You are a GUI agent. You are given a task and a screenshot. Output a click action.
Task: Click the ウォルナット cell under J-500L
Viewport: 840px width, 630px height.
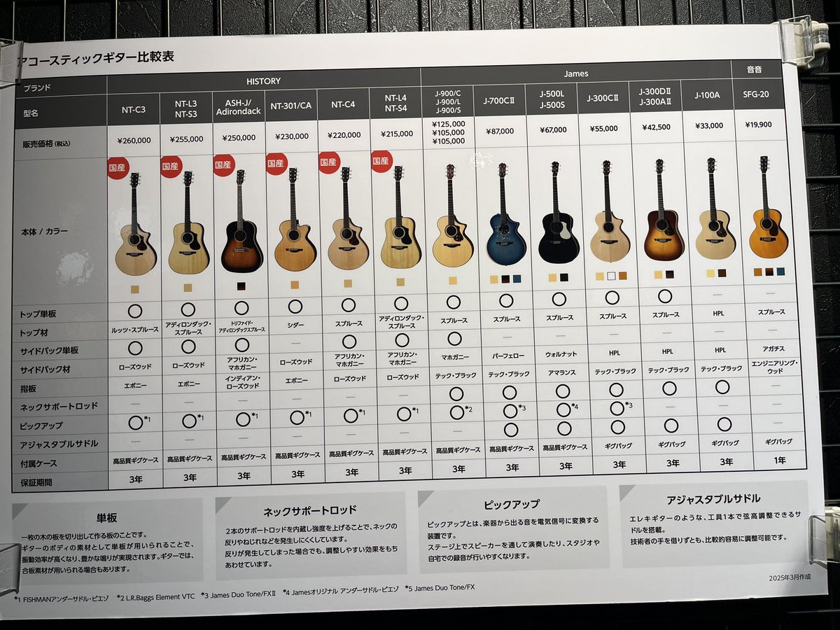(x=562, y=353)
